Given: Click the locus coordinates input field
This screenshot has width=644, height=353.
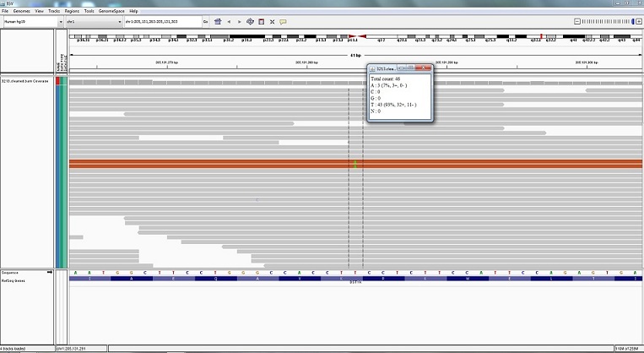Looking at the screenshot, I should [x=163, y=21].
